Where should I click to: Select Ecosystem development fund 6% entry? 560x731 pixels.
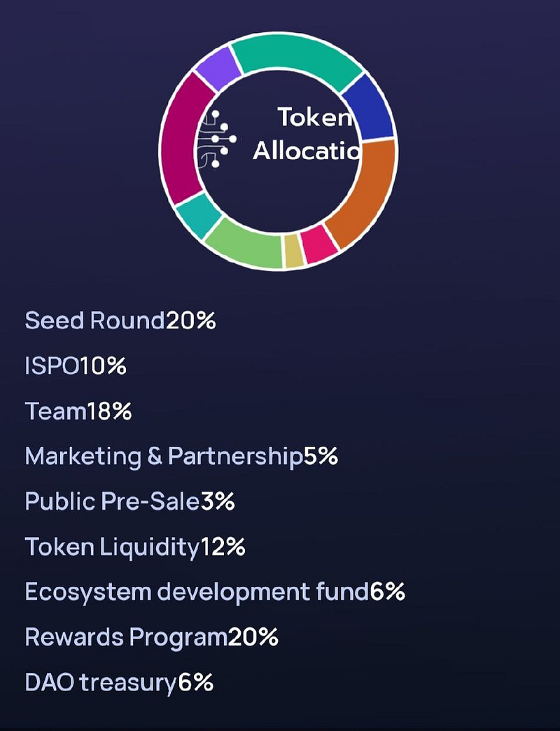coord(215,592)
